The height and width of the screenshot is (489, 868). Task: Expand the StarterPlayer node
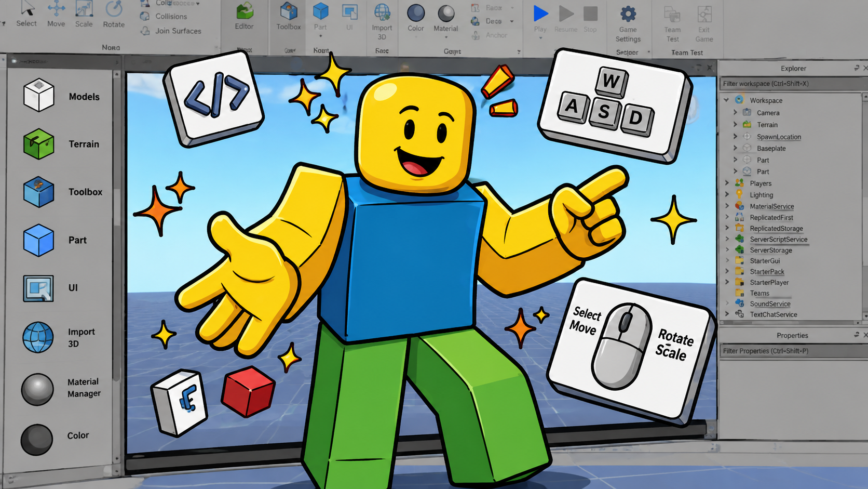pos(727,282)
